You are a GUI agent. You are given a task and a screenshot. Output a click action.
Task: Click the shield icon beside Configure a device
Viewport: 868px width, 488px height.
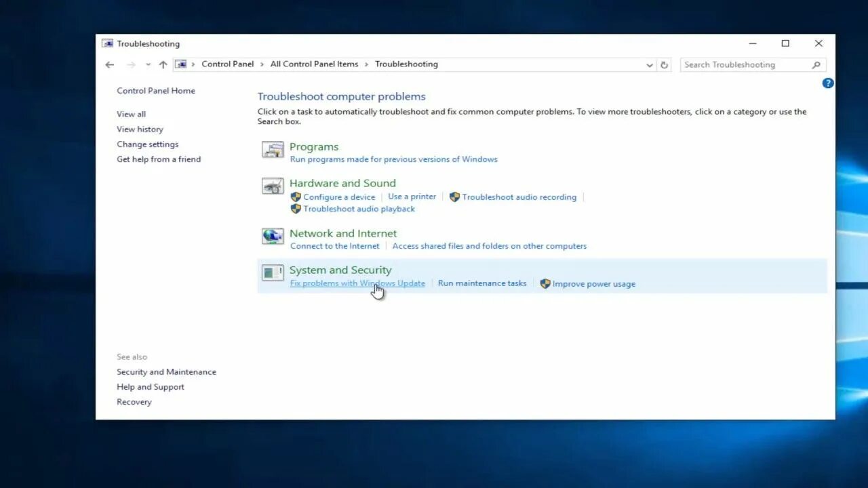coord(296,197)
